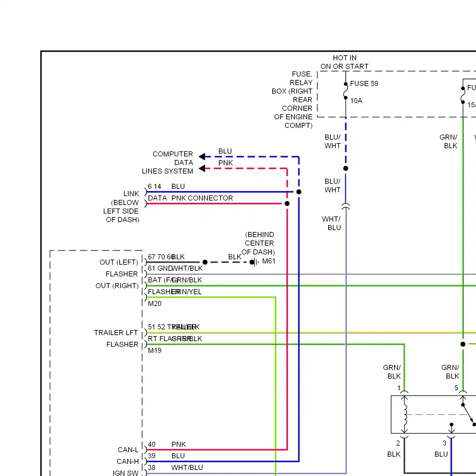Select the 'GRN/BLK' label above relay pin 5
Screen dimensions: 476x476
coord(450,372)
